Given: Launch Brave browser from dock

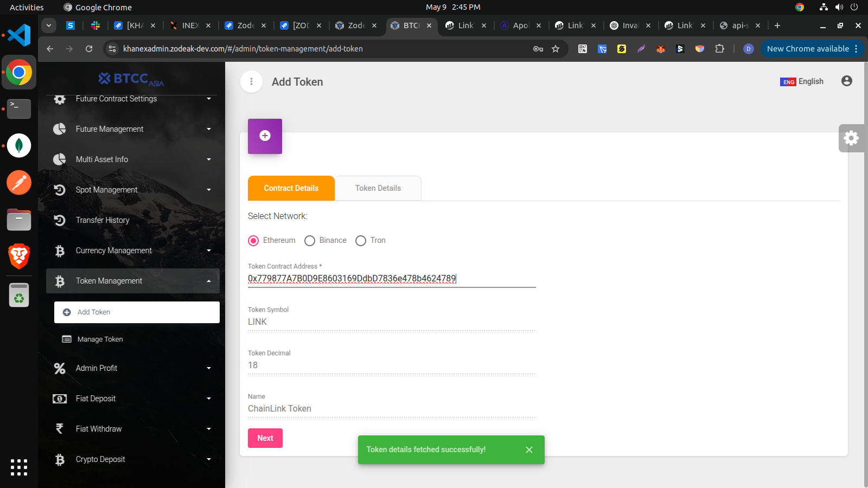Looking at the screenshot, I should coord(19,256).
